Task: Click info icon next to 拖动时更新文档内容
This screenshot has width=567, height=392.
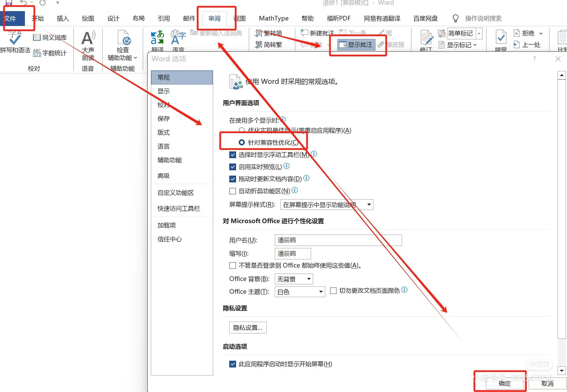Action: [x=306, y=178]
